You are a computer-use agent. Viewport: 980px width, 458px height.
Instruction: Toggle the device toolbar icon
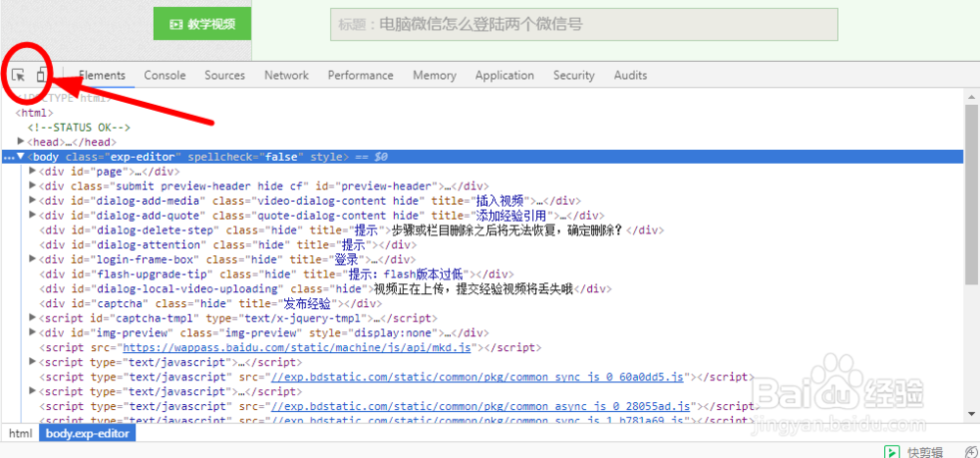point(41,75)
